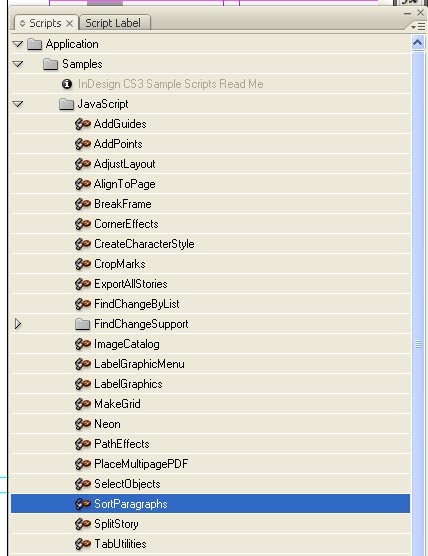Click the SelectObjects script icon
Image resolution: width=428 pixels, height=556 pixels.
click(x=83, y=484)
